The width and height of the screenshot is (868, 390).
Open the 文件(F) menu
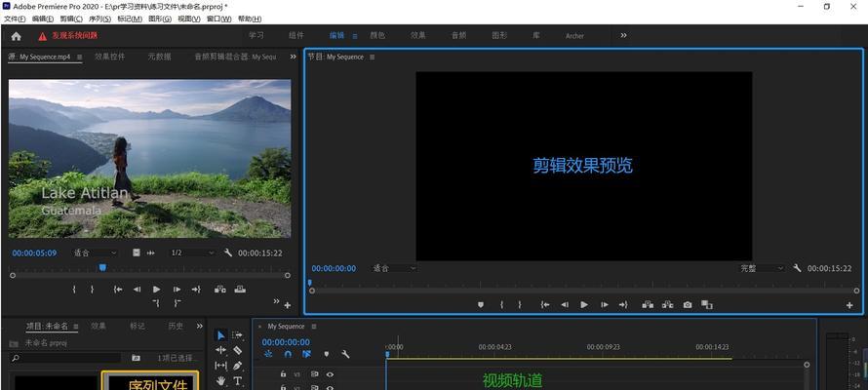[x=15, y=19]
